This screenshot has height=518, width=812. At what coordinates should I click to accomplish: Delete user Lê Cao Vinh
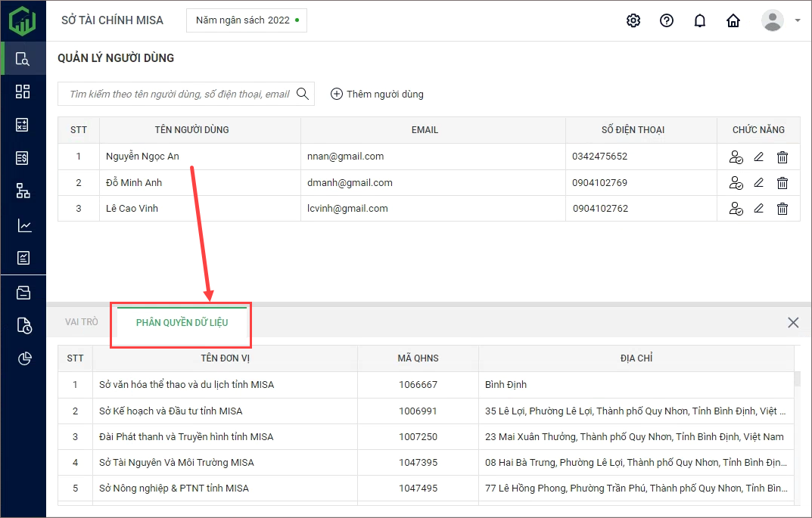782,209
